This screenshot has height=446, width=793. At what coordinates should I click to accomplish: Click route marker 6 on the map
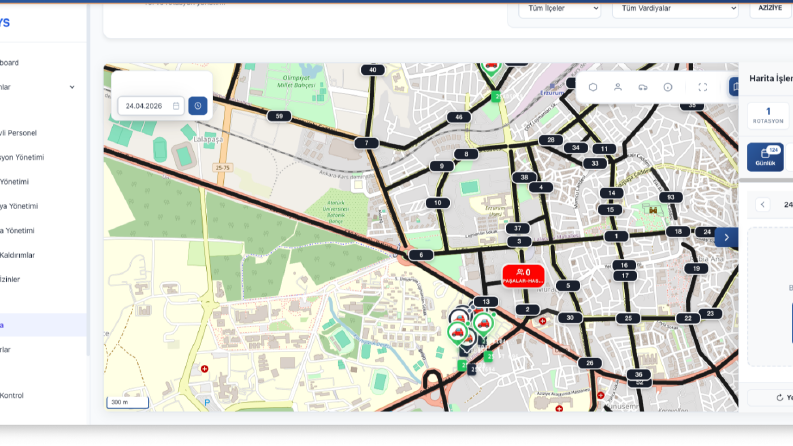pos(421,255)
